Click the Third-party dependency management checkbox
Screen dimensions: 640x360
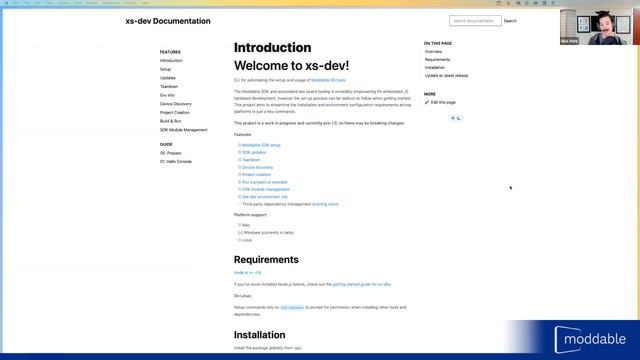(x=240, y=204)
